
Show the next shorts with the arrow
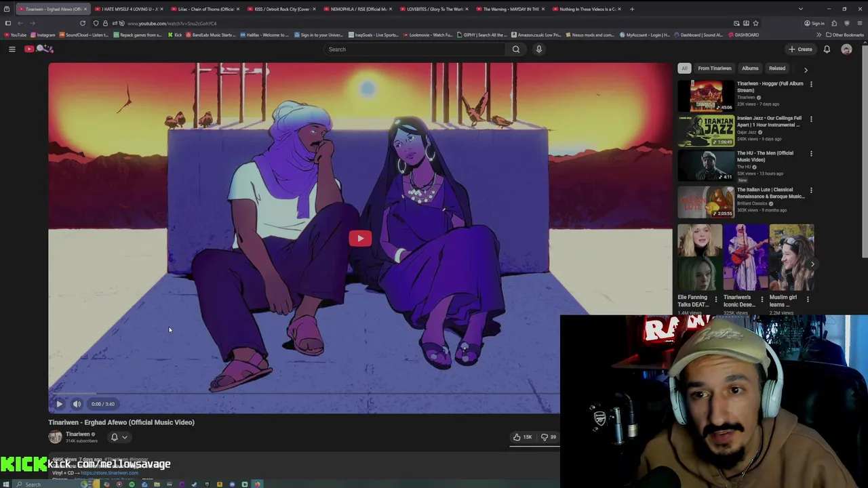(812, 264)
